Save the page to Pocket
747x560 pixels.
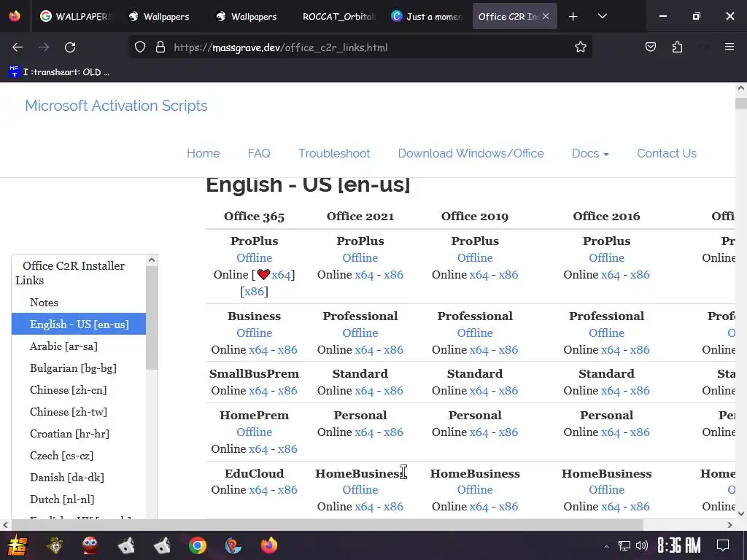pos(650,47)
